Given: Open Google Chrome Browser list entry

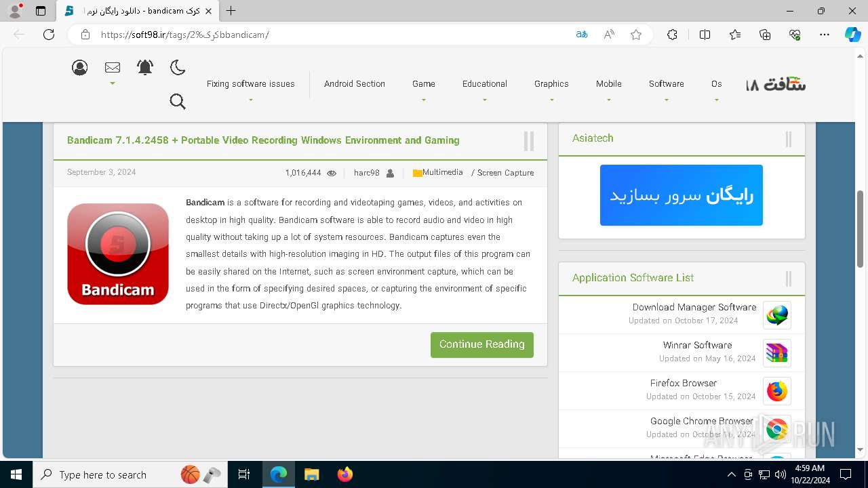Looking at the screenshot, I should pyautogui.click(x=702, y=421).
